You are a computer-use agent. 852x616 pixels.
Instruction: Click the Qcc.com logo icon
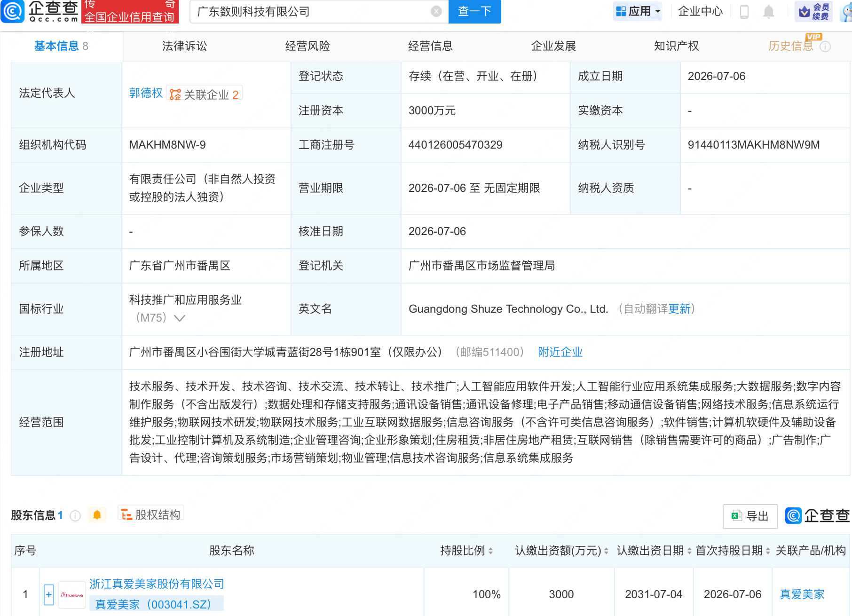click(x=12, y=11)
